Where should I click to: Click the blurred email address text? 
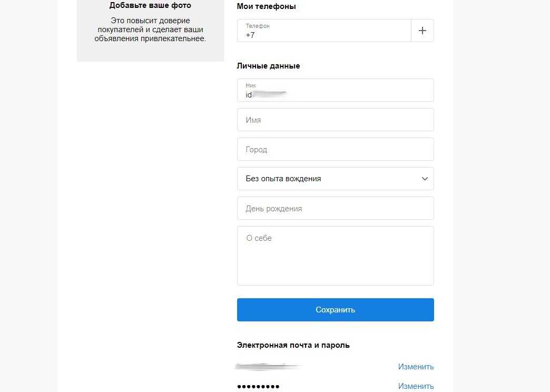click(268, 366)
